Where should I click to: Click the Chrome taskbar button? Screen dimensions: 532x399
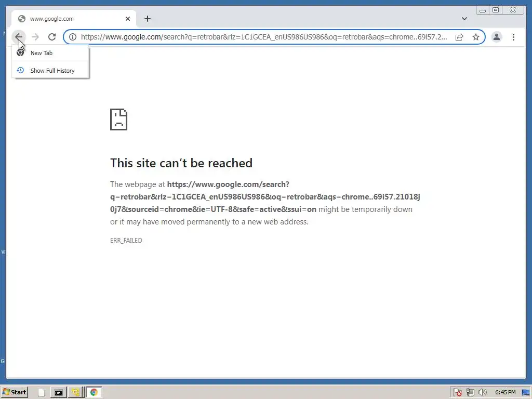pyautogui.click(x=94, y=392)
